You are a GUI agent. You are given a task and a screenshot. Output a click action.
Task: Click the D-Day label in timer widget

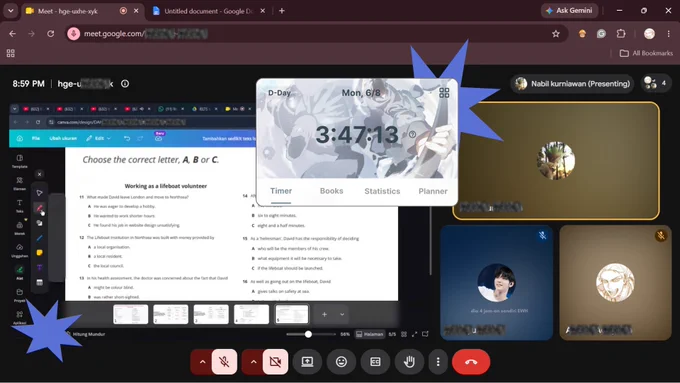pos(279,93)
